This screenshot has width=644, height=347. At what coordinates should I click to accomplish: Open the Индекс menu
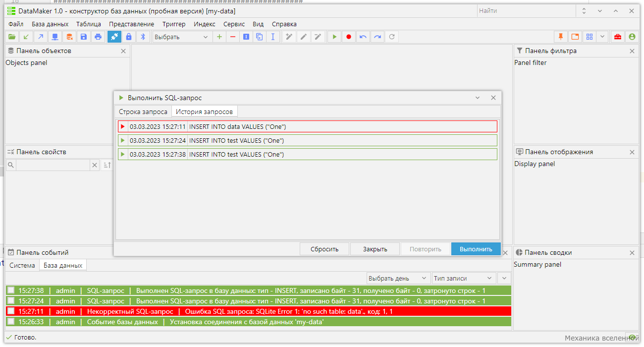pos(205,24)
